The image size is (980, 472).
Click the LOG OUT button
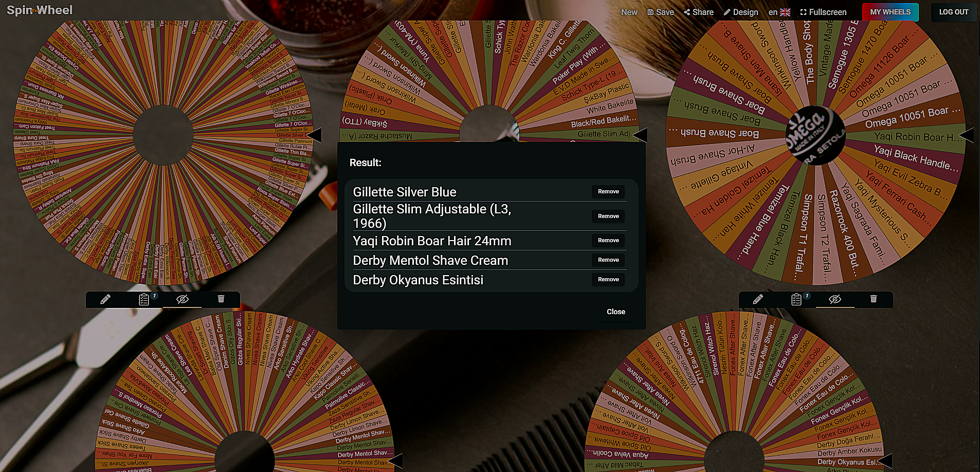pyautogui.click(x=953, y=12)
